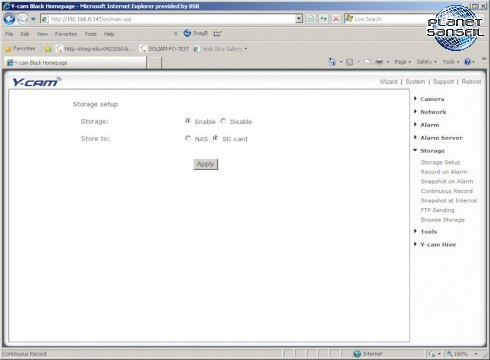Choose NAS as the store location

coord(188,138)
